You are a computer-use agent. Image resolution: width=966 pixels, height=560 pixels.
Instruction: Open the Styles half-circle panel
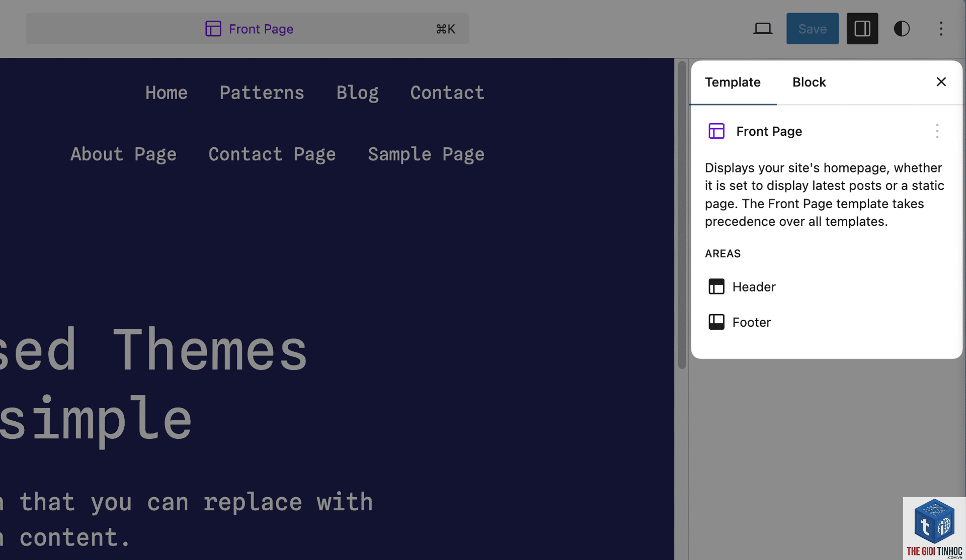(901, 29)
